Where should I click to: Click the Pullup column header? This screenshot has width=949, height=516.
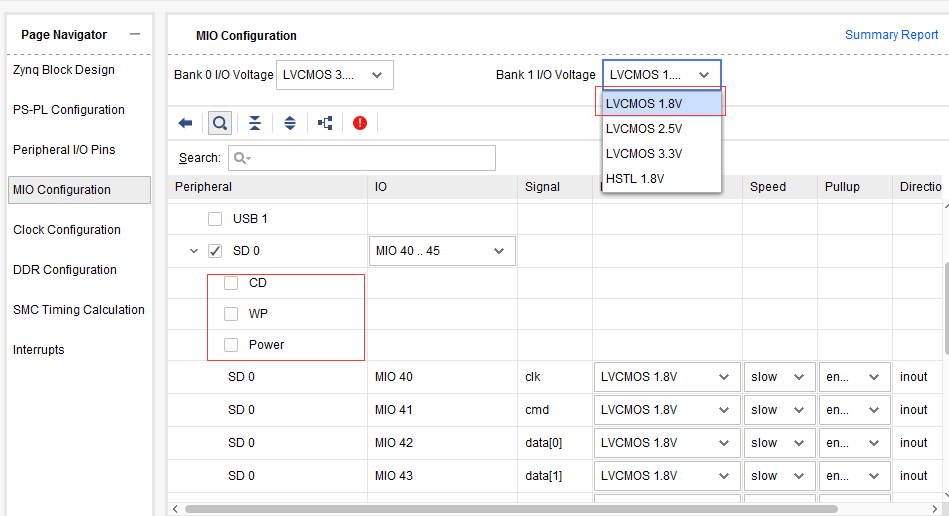pos(855,187)
